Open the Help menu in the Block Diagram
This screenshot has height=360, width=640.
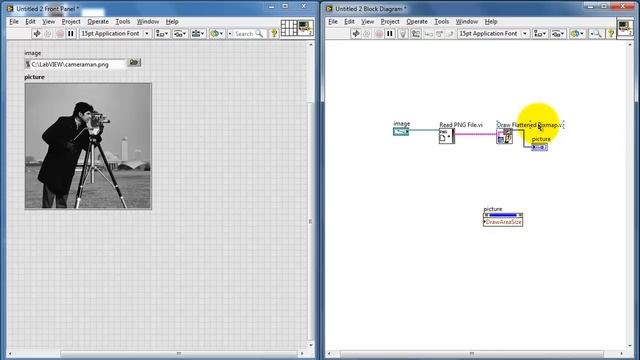[x=491, y=21]
